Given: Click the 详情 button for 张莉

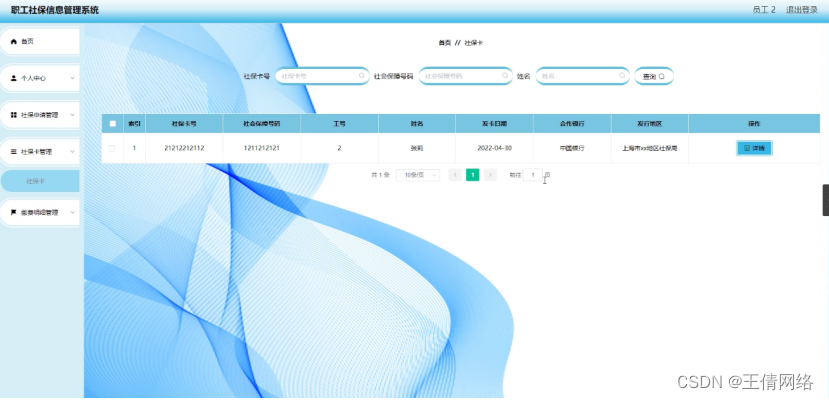Looking at the screenshot, I should tap(754, 148).
